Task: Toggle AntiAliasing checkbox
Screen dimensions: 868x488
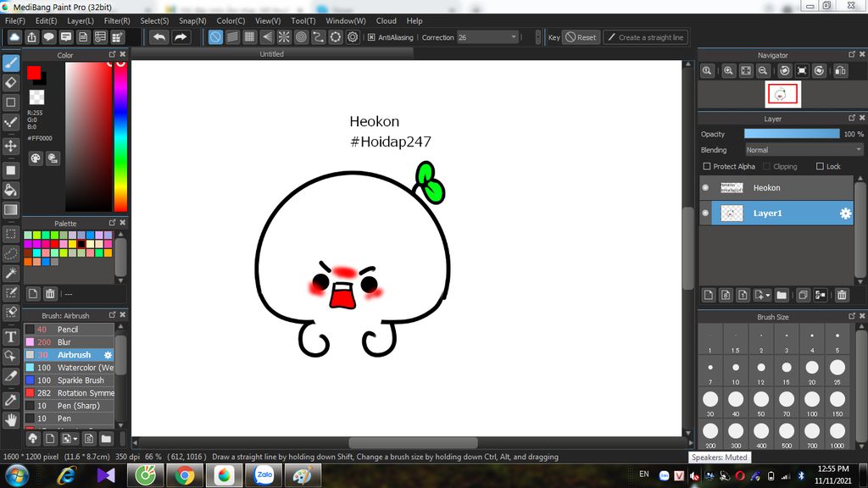Action: pos(371,37)
